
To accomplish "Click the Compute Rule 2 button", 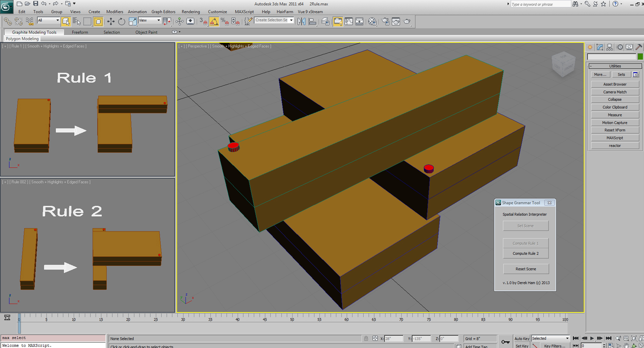I will pos(525,254).
